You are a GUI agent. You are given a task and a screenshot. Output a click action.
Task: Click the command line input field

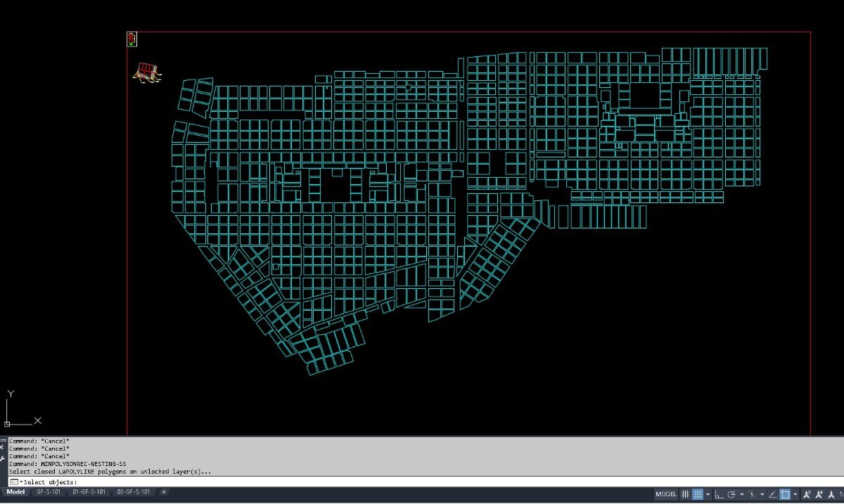pos(422,482)
